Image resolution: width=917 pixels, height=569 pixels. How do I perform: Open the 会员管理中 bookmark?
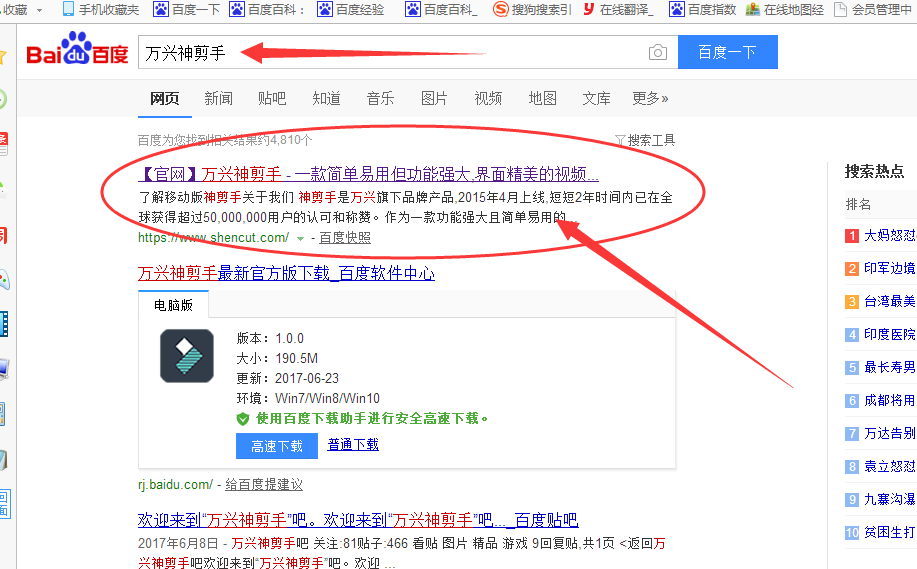[872, 9]
